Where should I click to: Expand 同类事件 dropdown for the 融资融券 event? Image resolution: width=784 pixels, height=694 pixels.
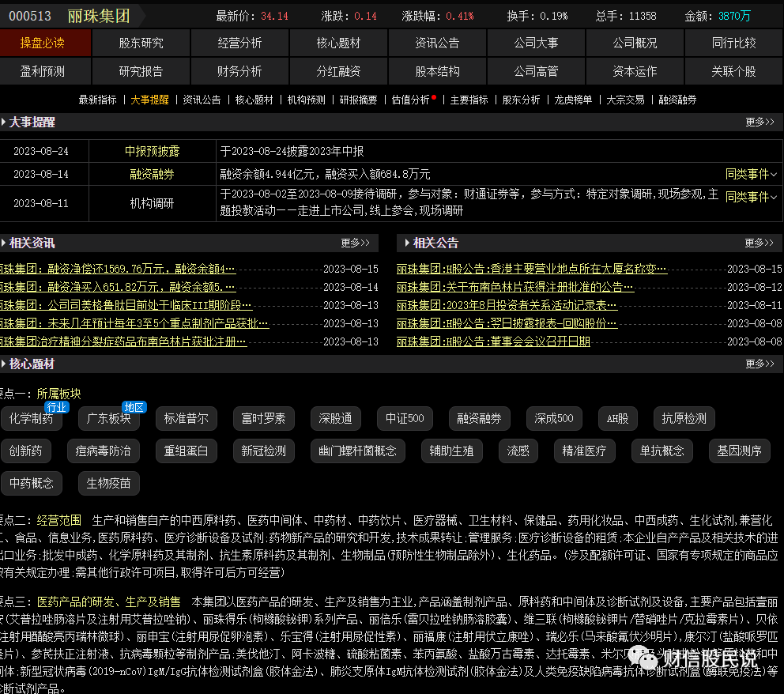click(x=749, y=175)
